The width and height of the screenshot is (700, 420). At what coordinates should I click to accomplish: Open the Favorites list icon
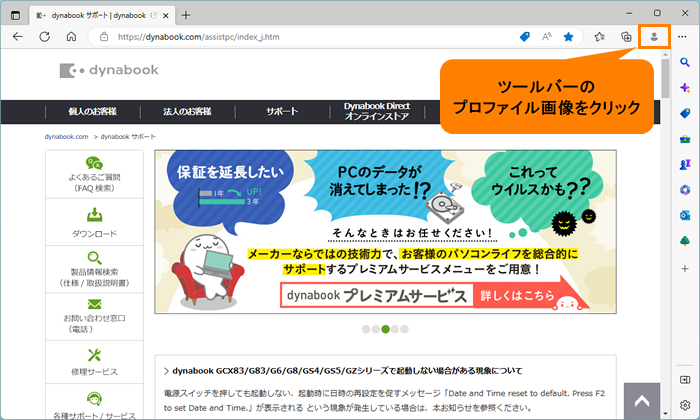[x=600, y=37]
